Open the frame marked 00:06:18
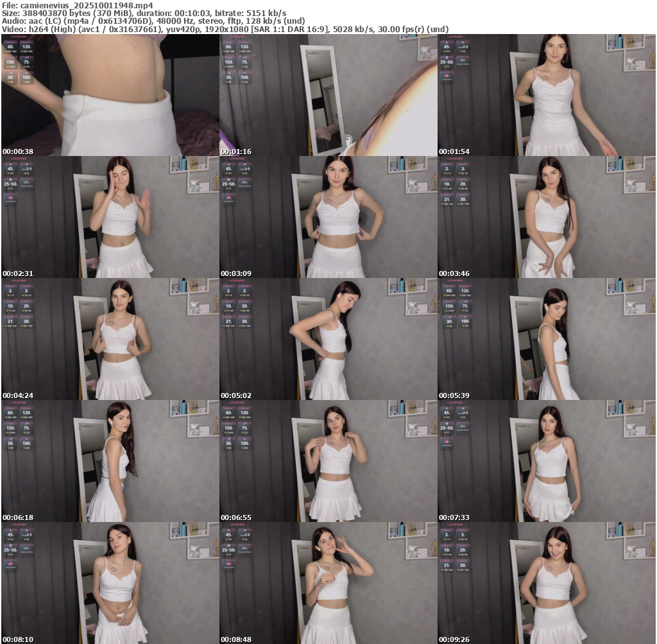This screenshot has width=657, height=644. [110, 461]
